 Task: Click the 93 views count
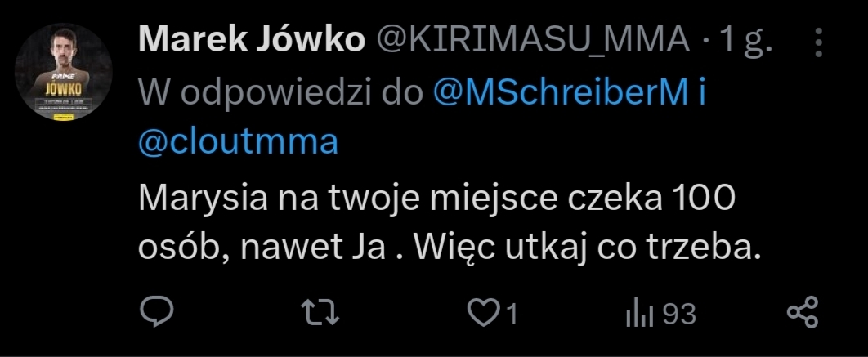(x=678, y=314)
